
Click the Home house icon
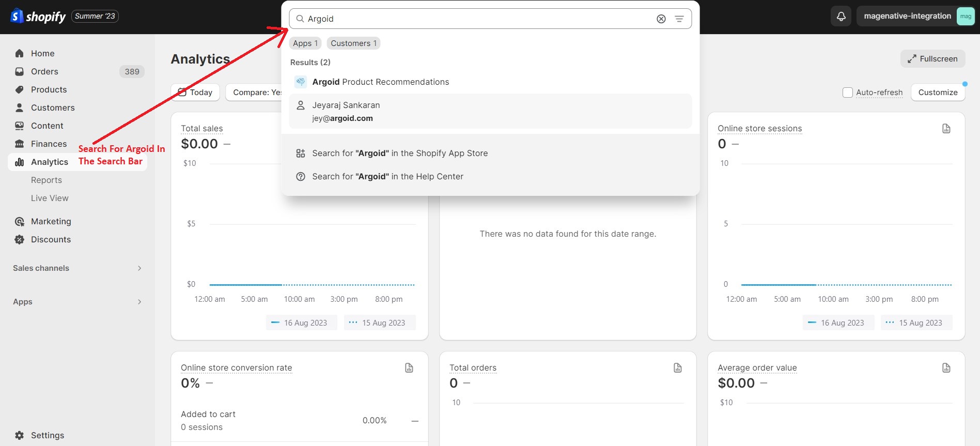20,53
